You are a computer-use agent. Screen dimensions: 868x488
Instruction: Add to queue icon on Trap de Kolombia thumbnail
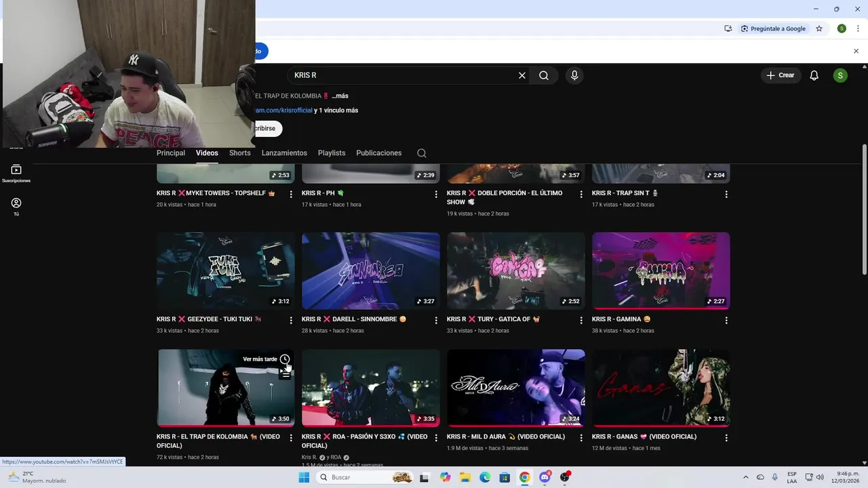[x=285, y=373]
